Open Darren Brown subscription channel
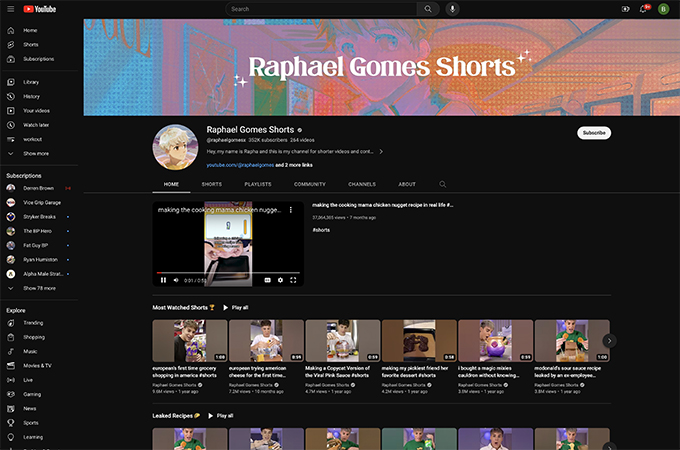 click(39, 188)
